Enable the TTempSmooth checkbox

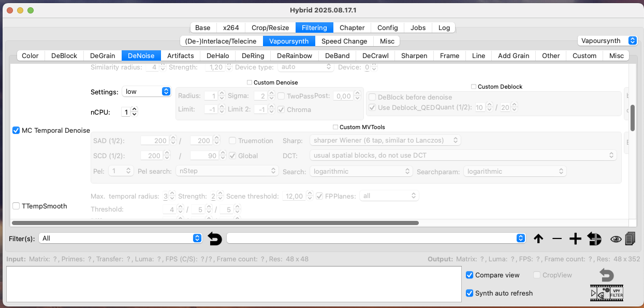(16, 206)
